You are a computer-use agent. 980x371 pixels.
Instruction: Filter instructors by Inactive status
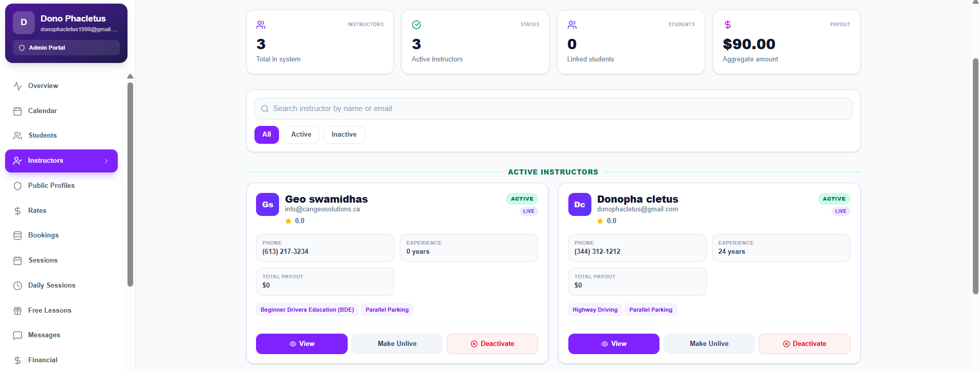[x=344, y=135]
